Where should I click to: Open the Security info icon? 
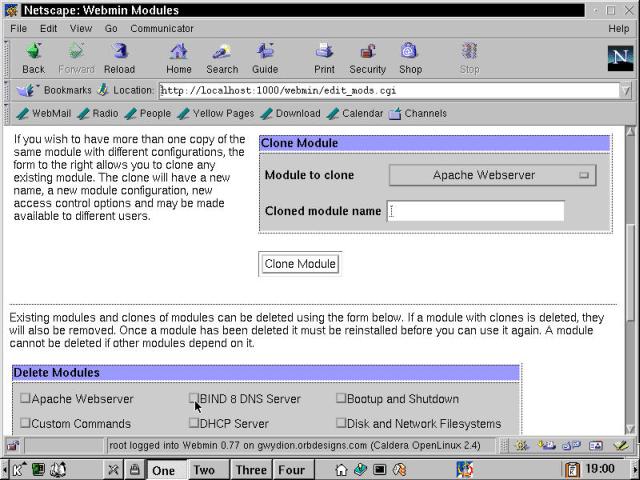coord(367,57)
